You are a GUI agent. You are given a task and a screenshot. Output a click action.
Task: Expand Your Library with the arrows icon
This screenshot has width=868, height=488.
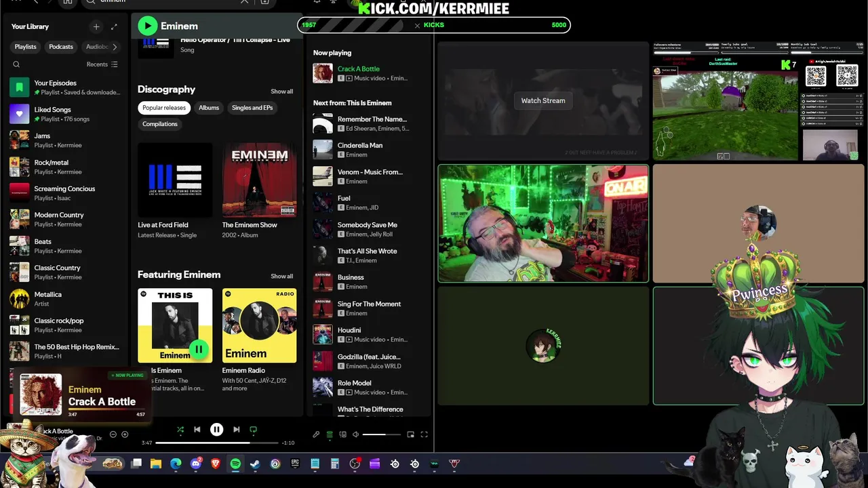pos(114,26)
